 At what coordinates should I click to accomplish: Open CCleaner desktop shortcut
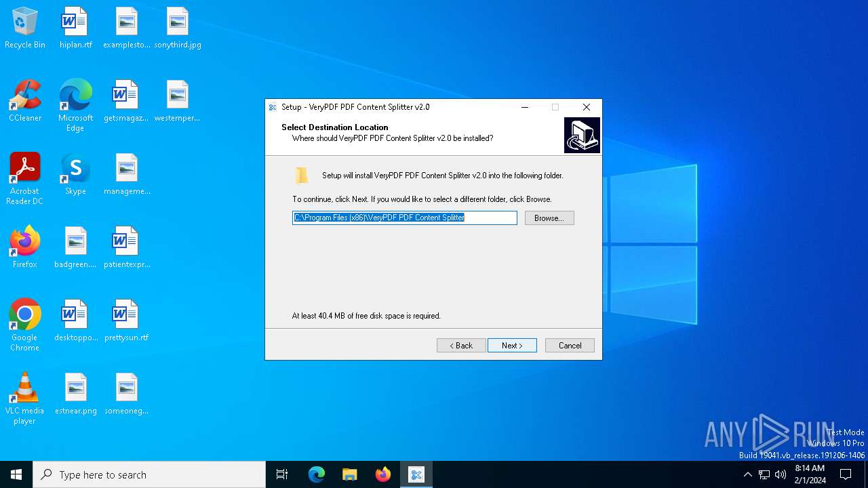pos(25,102)
